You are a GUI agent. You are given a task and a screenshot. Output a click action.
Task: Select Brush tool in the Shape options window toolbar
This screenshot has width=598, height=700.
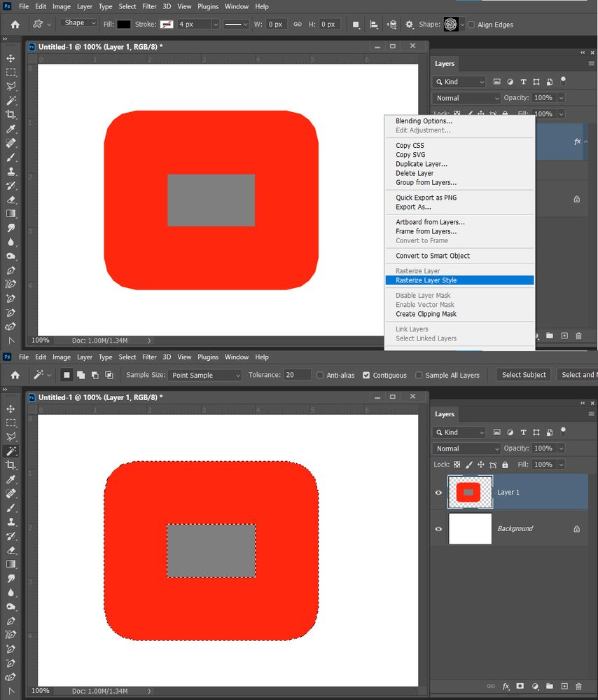coord(11,157)
